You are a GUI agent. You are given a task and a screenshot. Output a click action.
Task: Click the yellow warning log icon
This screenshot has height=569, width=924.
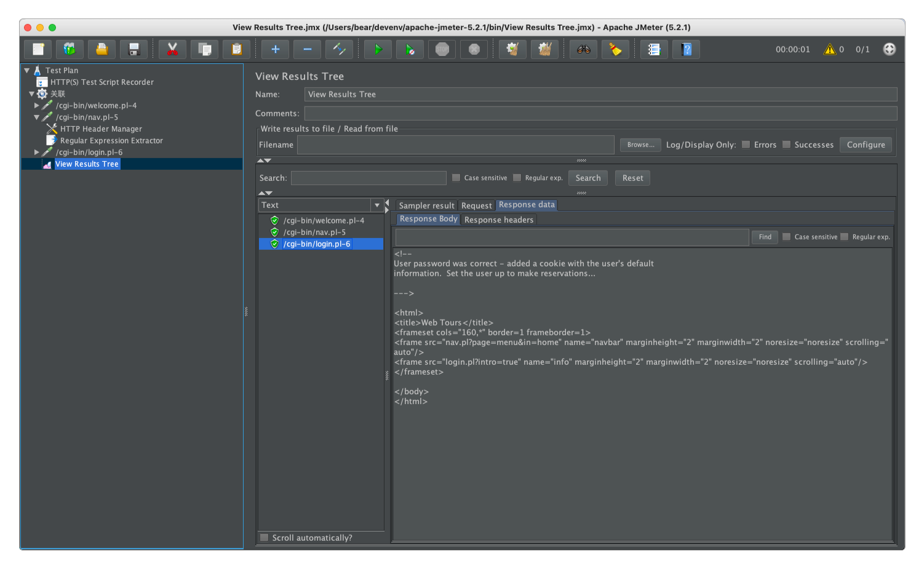point(830,49)
